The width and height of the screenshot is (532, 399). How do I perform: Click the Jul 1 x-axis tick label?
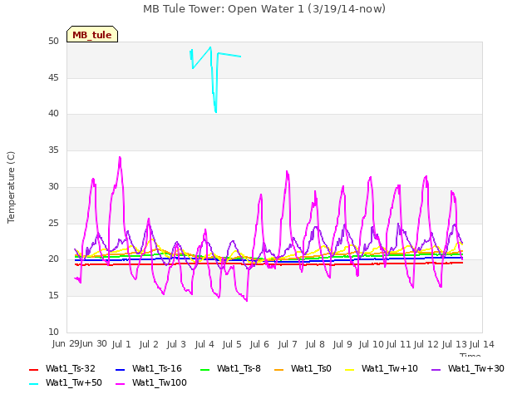pyautogui.click(x=121, y=344)
